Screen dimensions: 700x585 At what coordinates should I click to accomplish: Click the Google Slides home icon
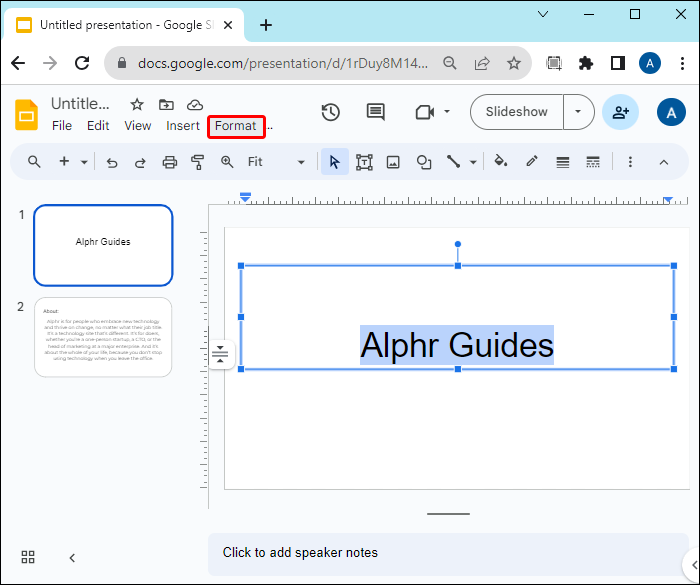(26, 115)
